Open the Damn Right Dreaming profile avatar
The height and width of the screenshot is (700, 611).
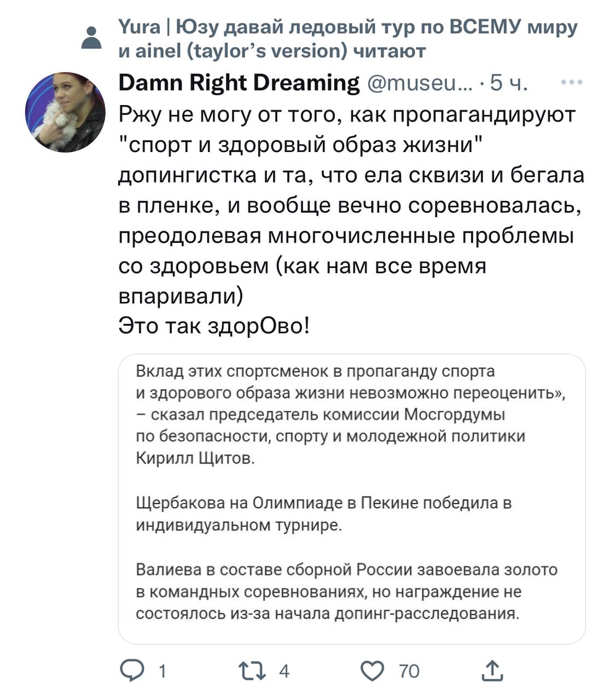pyautogui.click(x=65, y=112)
